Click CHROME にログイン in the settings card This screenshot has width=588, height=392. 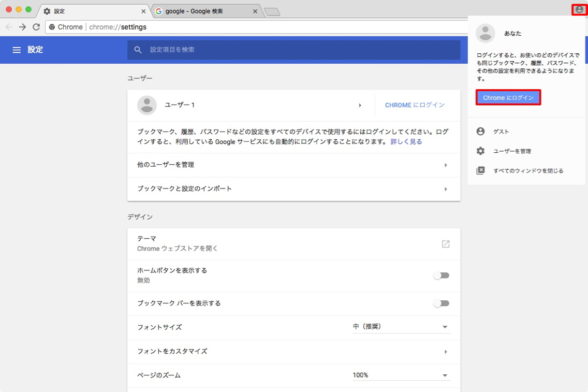point(415,105)
